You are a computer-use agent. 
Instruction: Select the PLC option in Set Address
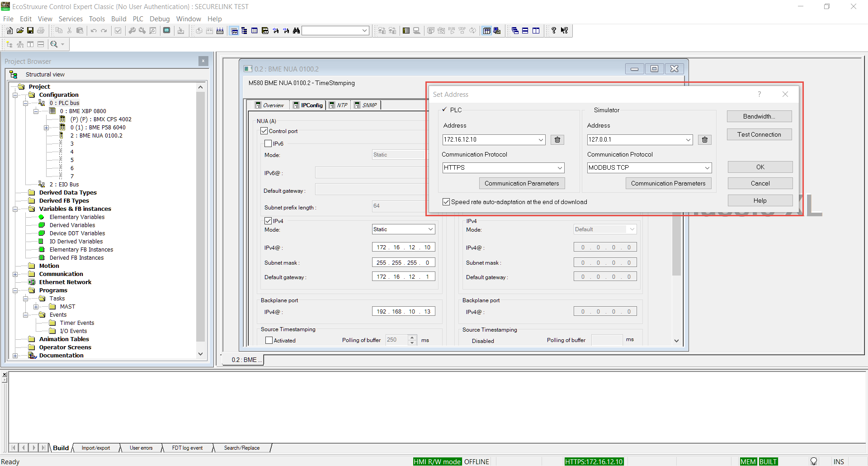point(451,110)
